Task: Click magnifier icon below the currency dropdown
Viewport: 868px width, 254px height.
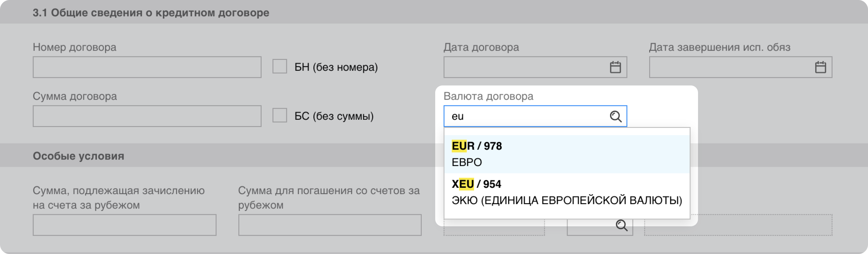Action: pos(621,225)
